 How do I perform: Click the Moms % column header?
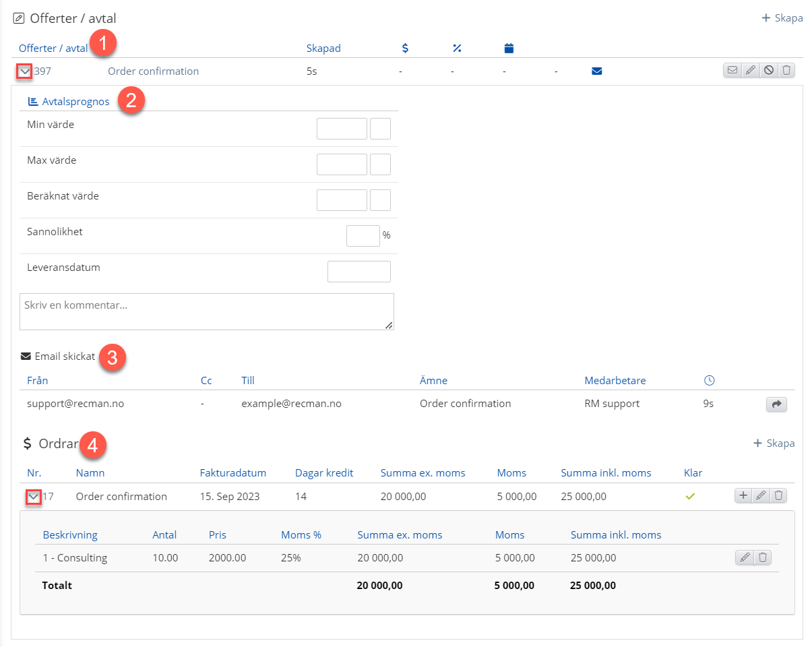click(x=301, y=535)
